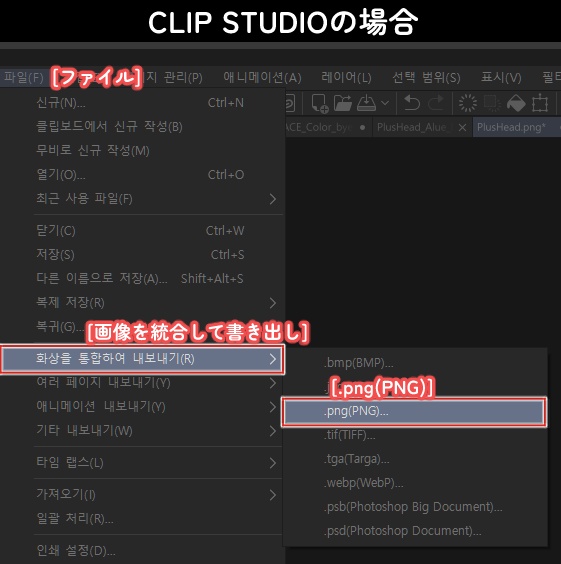Click the clear/delete burst toolbar icon
The image size is (561, 564).
click(468, 104)
